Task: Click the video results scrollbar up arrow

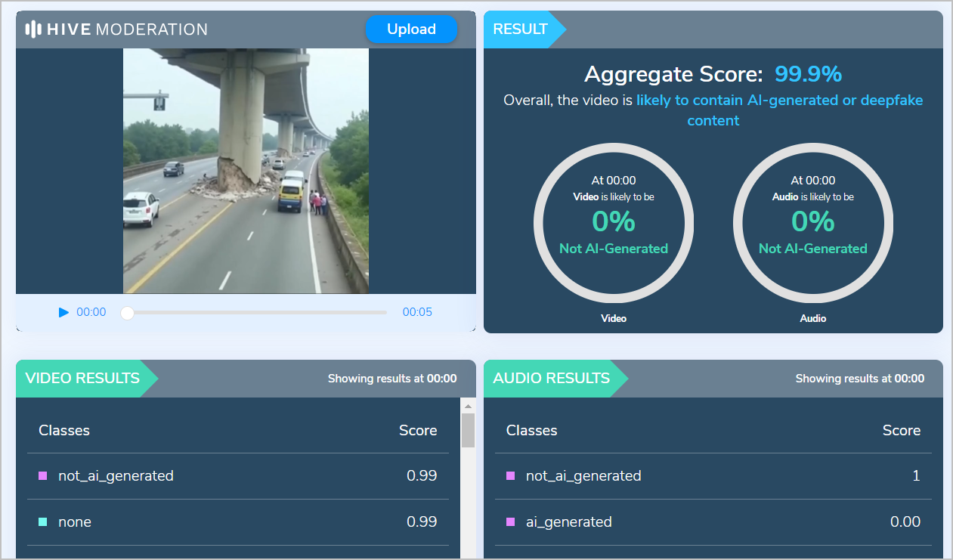Action: click(x=468, y=406)
